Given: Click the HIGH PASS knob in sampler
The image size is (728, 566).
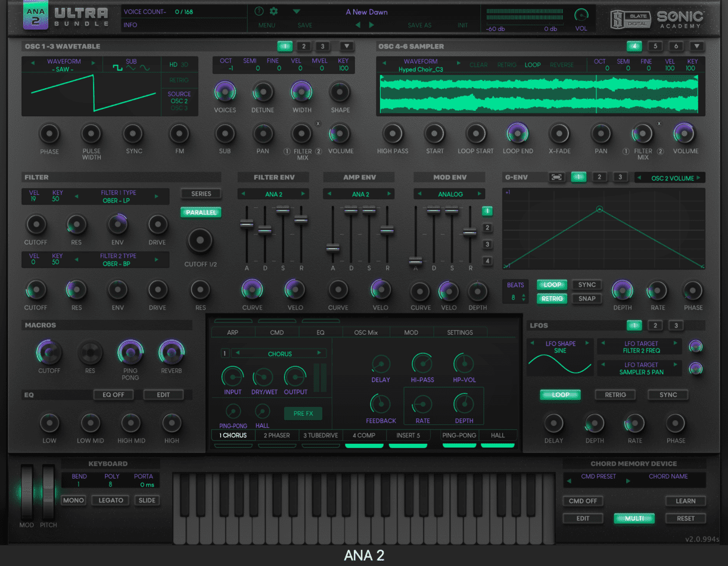Looking at the screenshot, I should point(393,133).
